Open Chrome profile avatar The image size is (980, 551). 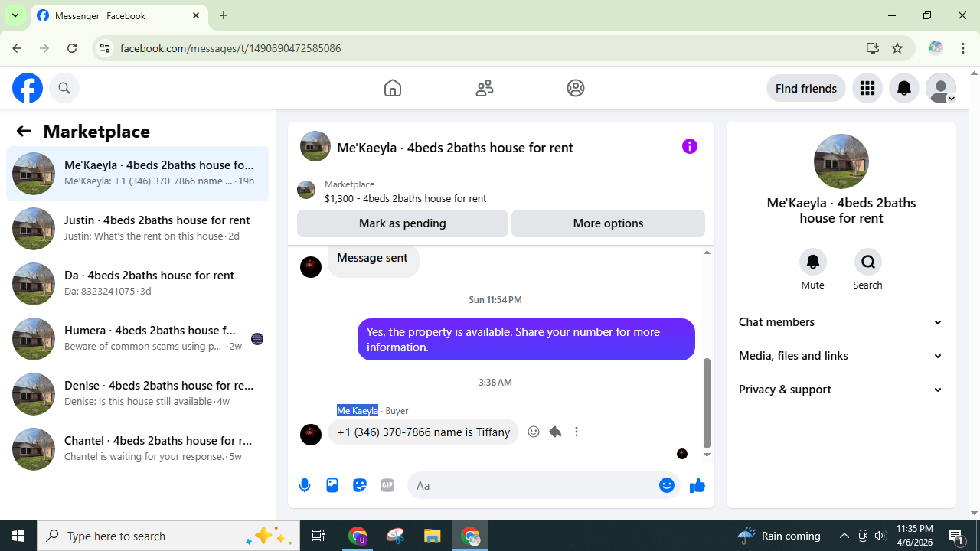[936, 48]
